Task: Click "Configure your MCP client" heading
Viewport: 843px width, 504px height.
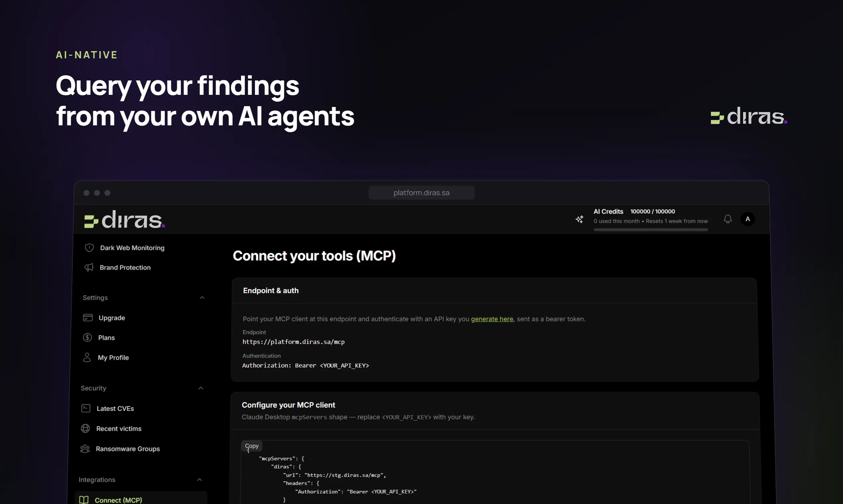Action: (288, 405)
